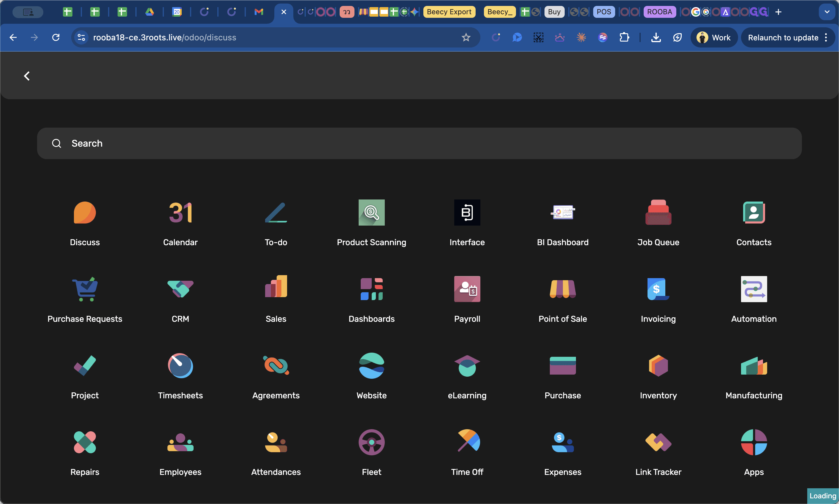Open the Employees app
This screenshot has width=839, height=504.
[181, 453]
